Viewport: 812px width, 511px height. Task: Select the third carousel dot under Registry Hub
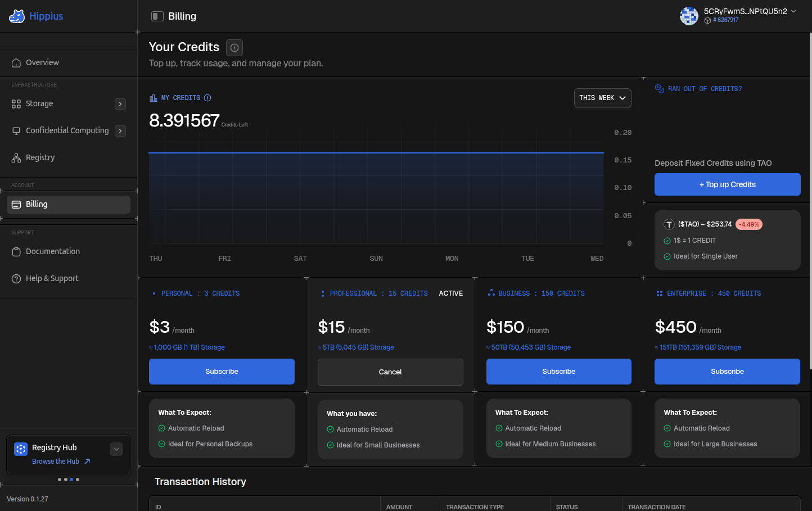coord(71,480)
